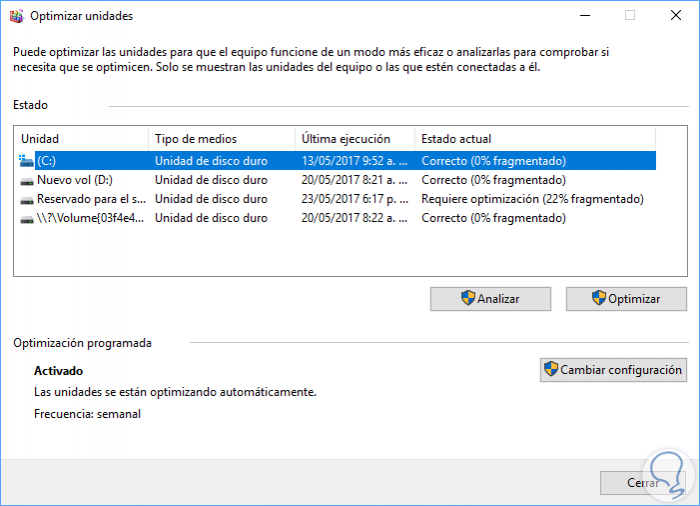This screenshot has width=700, height=506.
Task: Select the (C:) drive name
Action: tap(46, 161)
